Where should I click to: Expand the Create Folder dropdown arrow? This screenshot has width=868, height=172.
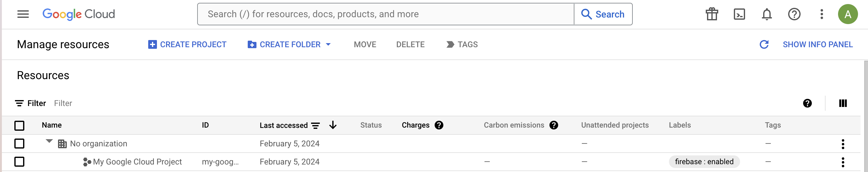click(x=328, y=44)
